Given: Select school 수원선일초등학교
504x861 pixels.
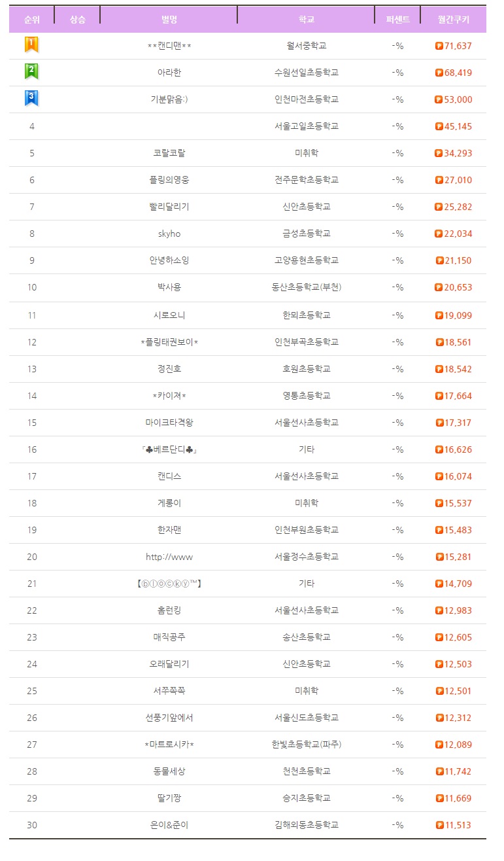Looking at the screenshot, I should [307, 73].
